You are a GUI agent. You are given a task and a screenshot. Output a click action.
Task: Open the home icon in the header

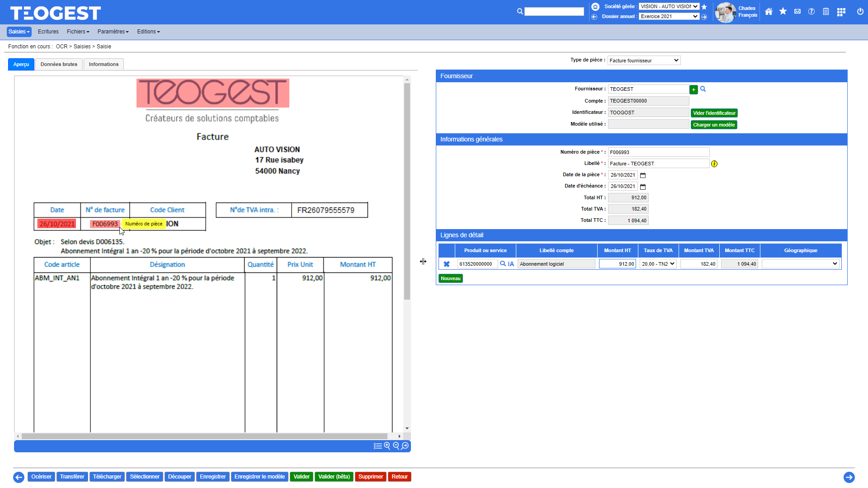click(x=769, y=11)
